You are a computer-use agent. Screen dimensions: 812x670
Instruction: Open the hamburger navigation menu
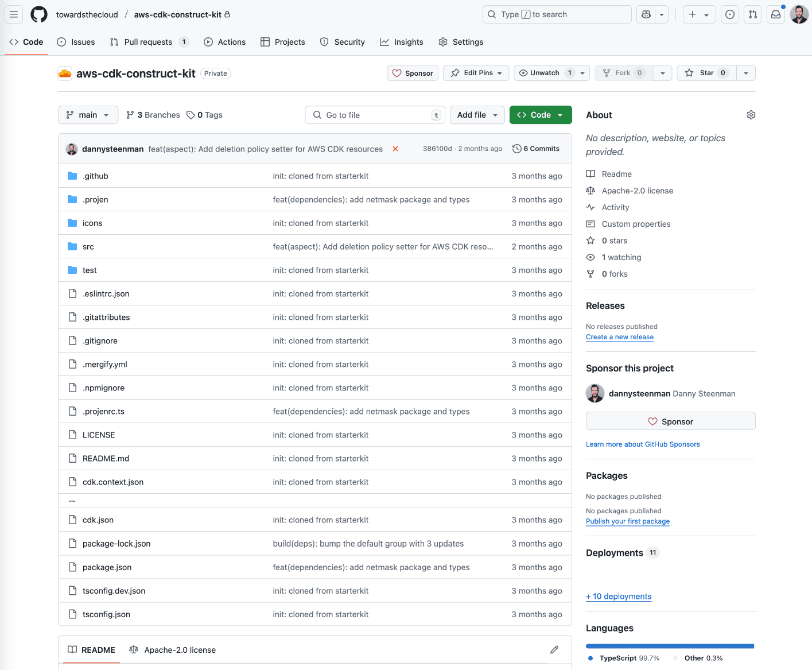[x=14, y=14]
